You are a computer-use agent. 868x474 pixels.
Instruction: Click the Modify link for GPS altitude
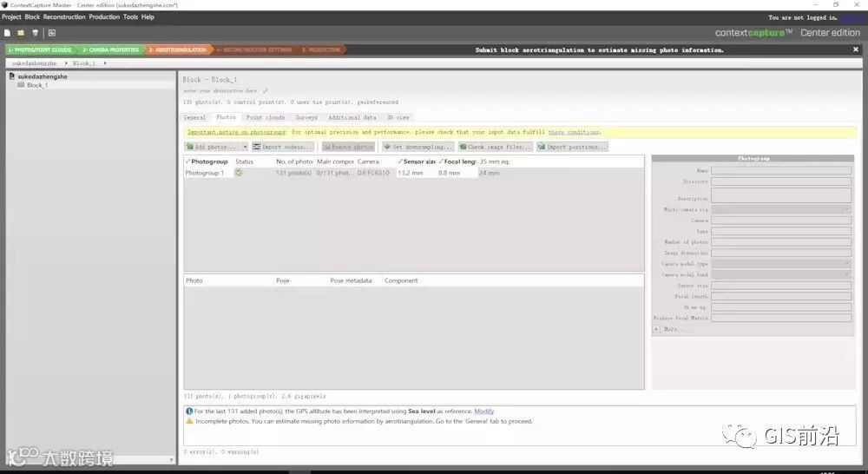[483, 411]
